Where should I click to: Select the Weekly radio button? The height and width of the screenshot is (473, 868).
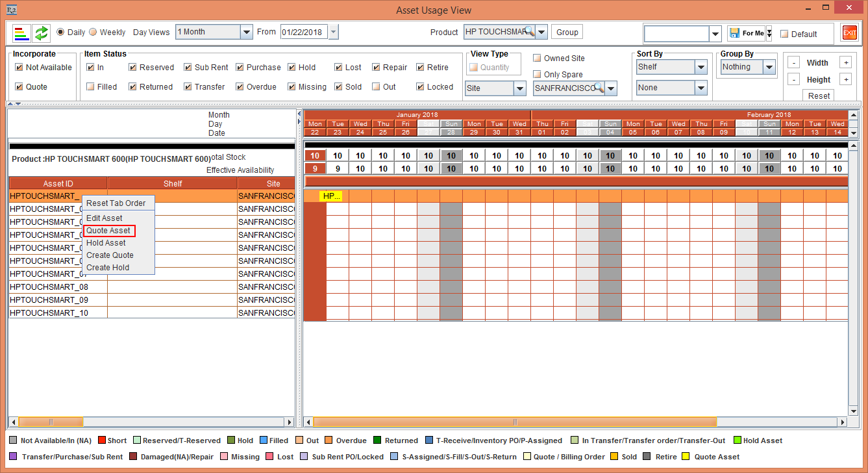[93, 32]
